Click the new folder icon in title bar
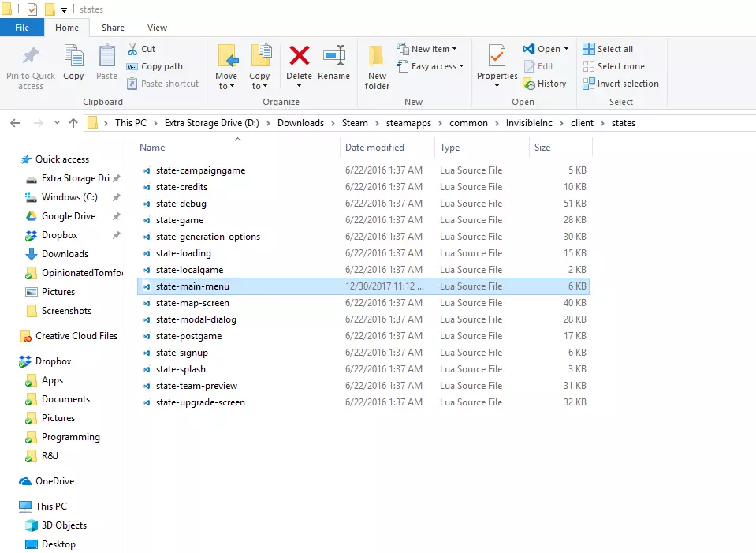 point(49,9)
